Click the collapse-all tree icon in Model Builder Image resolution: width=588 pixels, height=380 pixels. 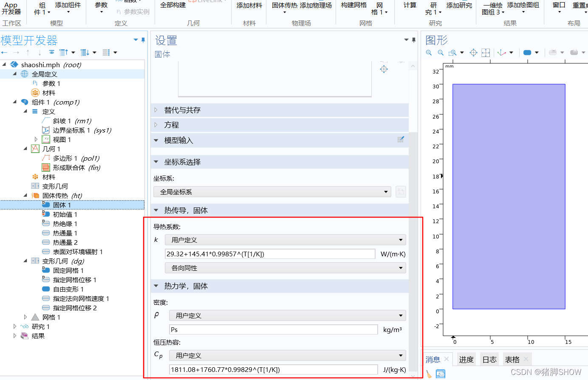click(64, 52)
